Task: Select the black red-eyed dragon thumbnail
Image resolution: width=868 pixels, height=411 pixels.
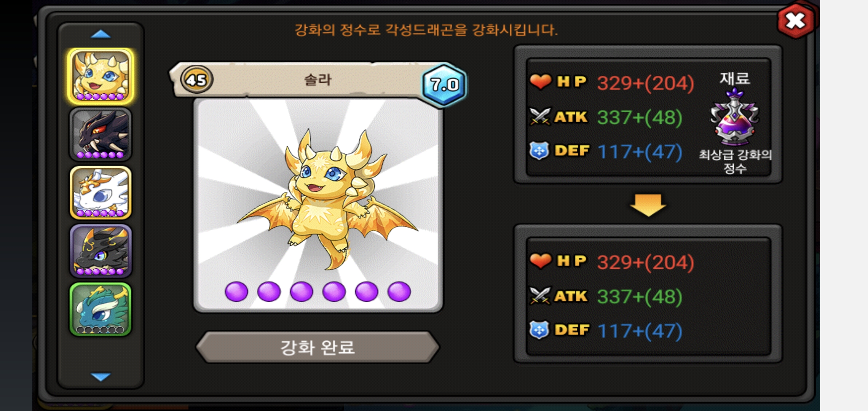Action: [101, 134]
